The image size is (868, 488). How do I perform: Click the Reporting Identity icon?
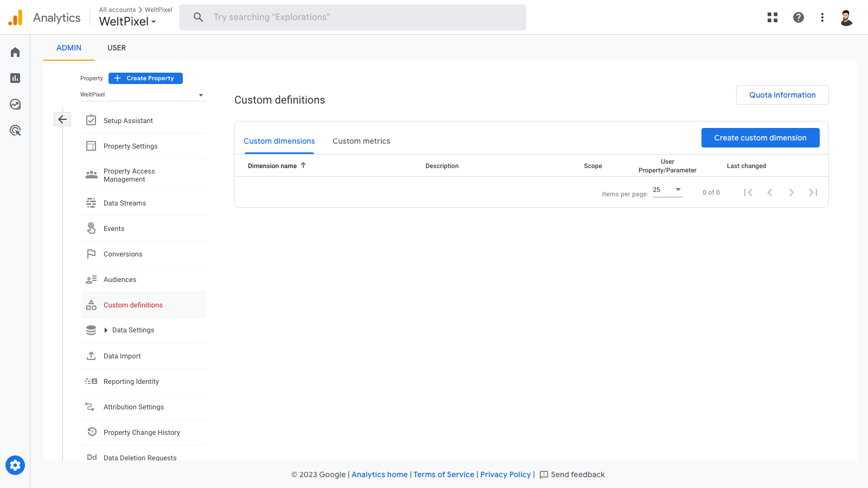pyautogui.click(x=91, y=381)
